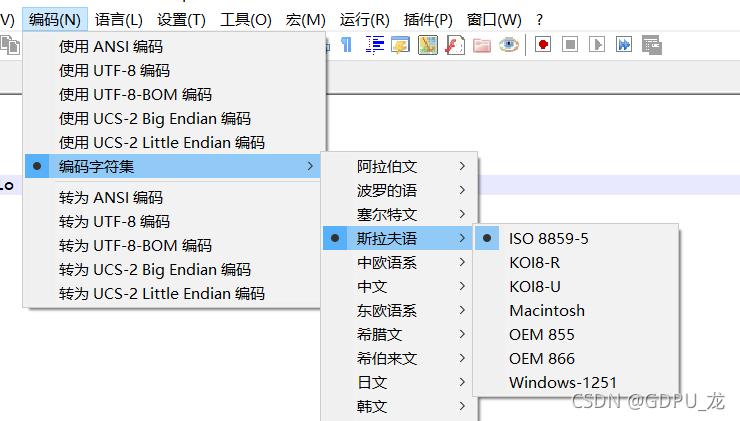Expand the 东欧语系 character set submenu
Screen dimensions: 740x421
pyautogui.click(x=399, y=311)
